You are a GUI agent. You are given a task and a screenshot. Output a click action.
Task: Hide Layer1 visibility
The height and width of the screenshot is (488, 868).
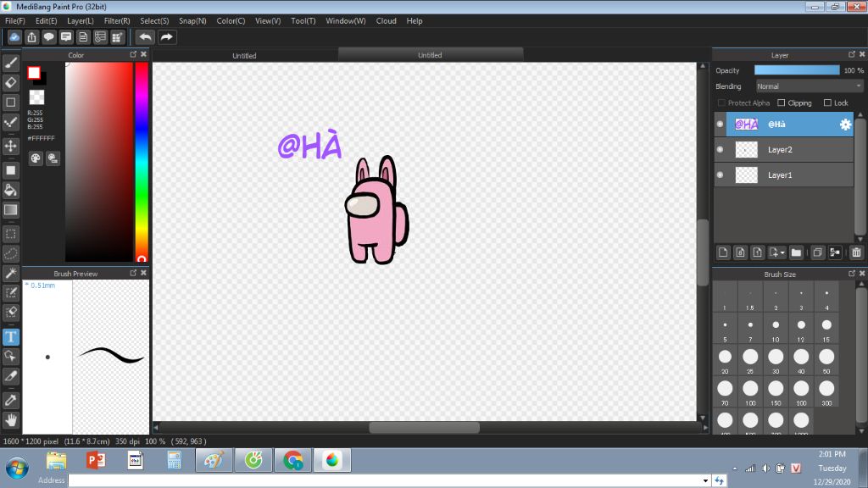tap(720, 175)
